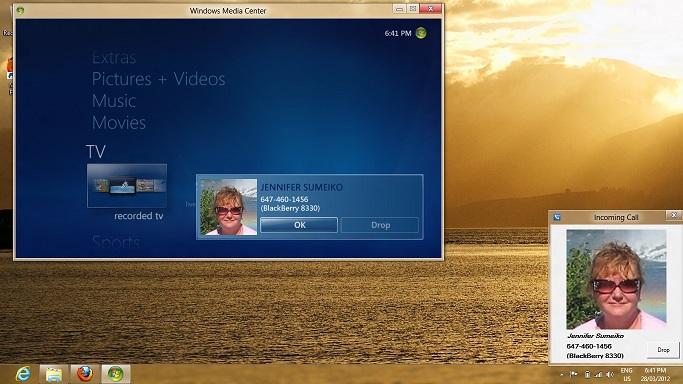Click the recorded tv label
This screenshot has height=384, width=683.
[x=139, y=216]
